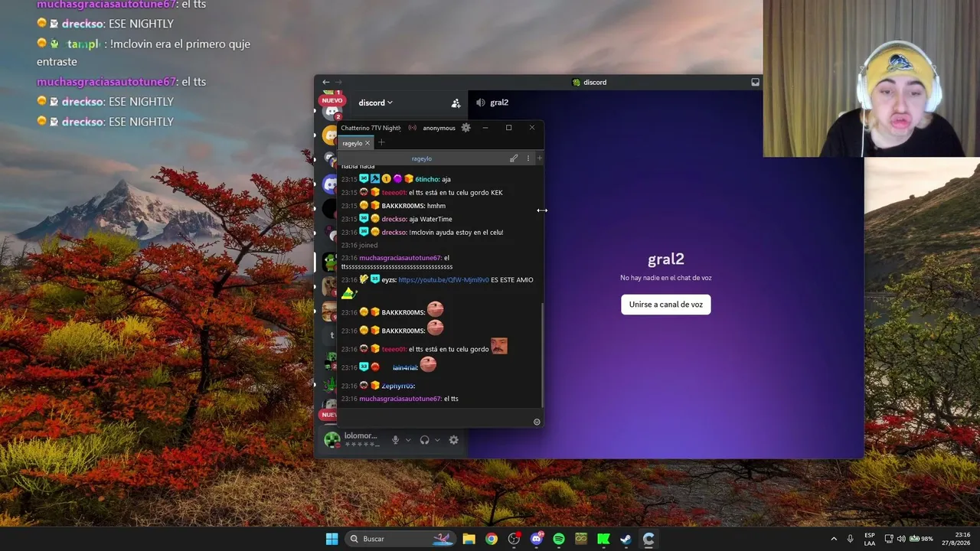Click the Chatterino message input box
Image resolution: width=980 pixels, height=551 pixels.
pos(435,417)
